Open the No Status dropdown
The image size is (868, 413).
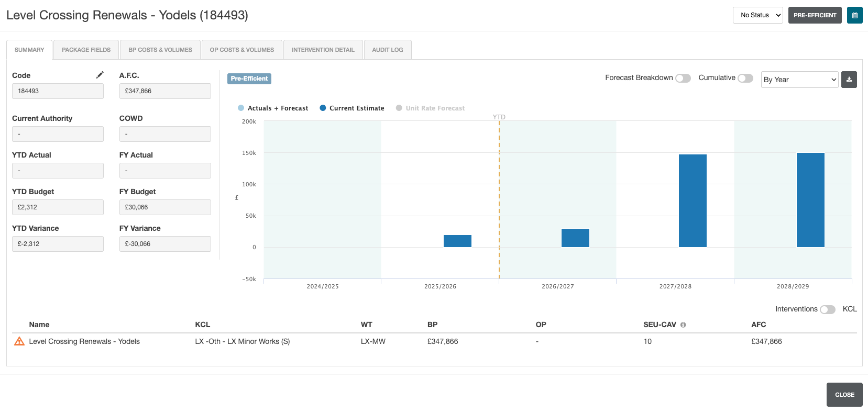click(x=757, y=15)
